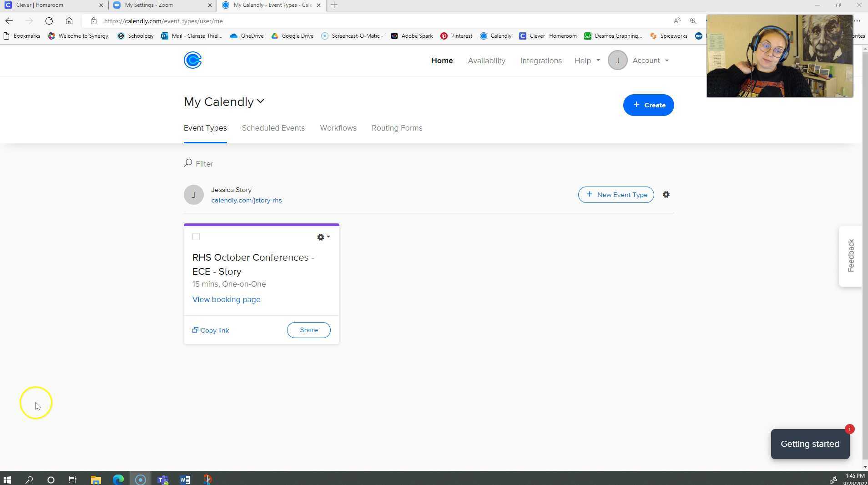Click the J avatar beside Jessica Story
Screen dimensions: 868x485
[193, 195]
